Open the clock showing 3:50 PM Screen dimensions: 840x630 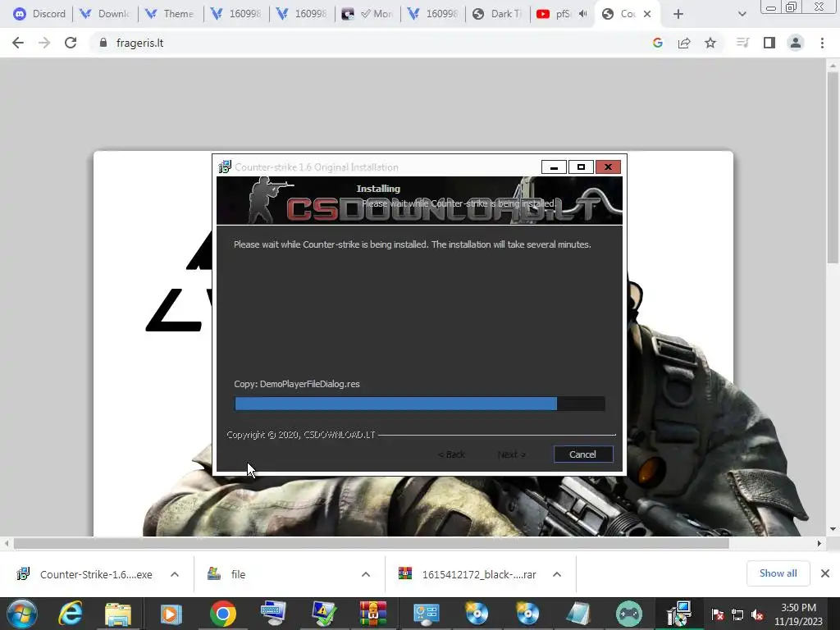(798, 614)
